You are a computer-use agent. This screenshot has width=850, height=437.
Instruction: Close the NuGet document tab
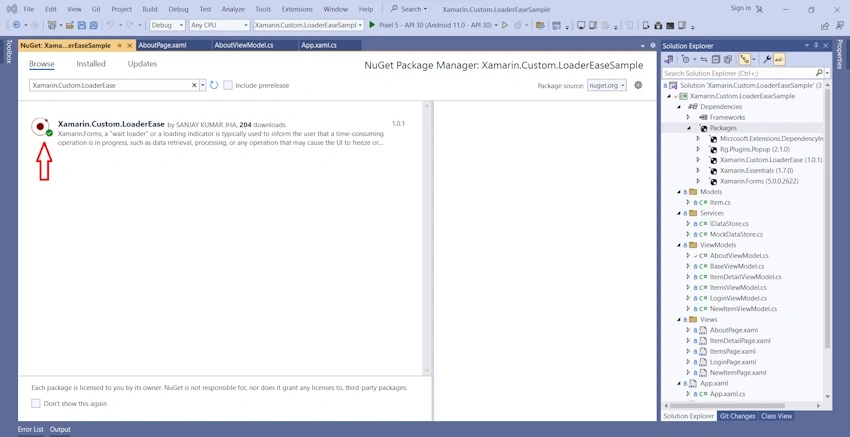click(x=130, y=46)
